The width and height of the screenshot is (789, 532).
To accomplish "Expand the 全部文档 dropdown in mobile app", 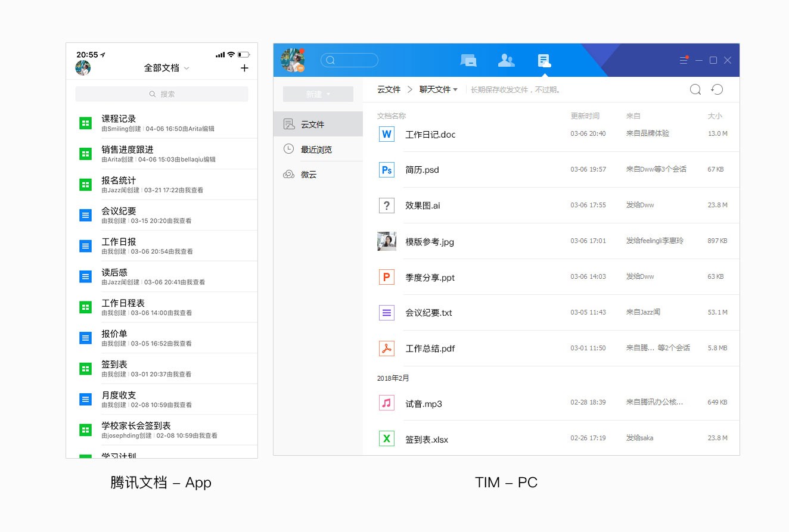I will click(166, 68).
